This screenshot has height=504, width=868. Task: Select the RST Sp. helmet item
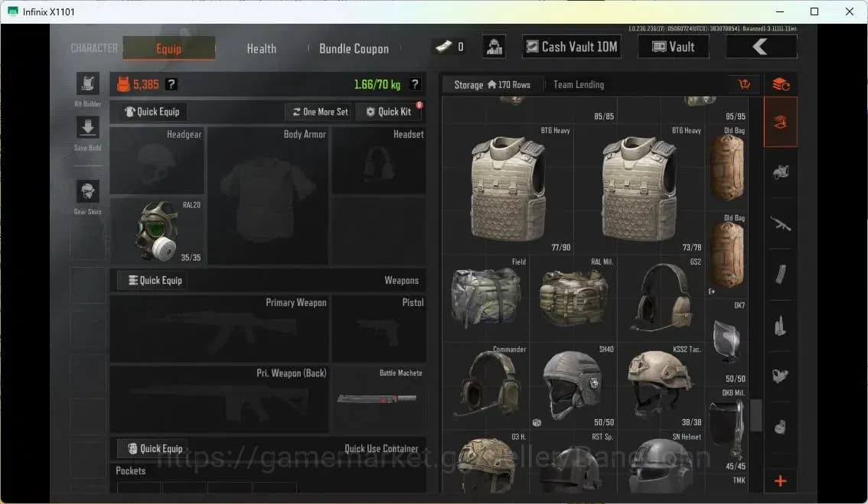[573, 463]
